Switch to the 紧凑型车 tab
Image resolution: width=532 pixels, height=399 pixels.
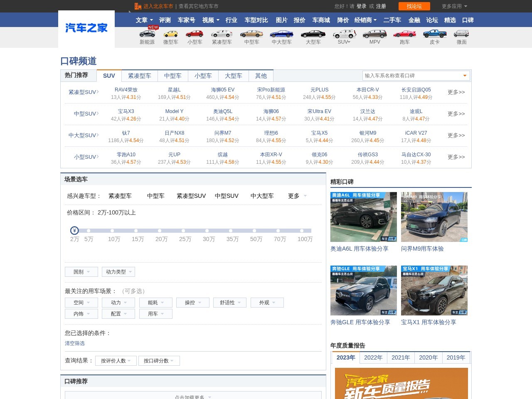(140, 76)
